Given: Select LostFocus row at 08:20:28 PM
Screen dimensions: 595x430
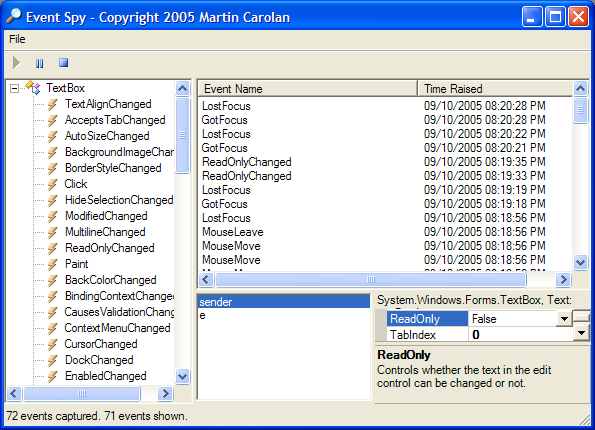Looking at the screenshot, I should point(385,106).
